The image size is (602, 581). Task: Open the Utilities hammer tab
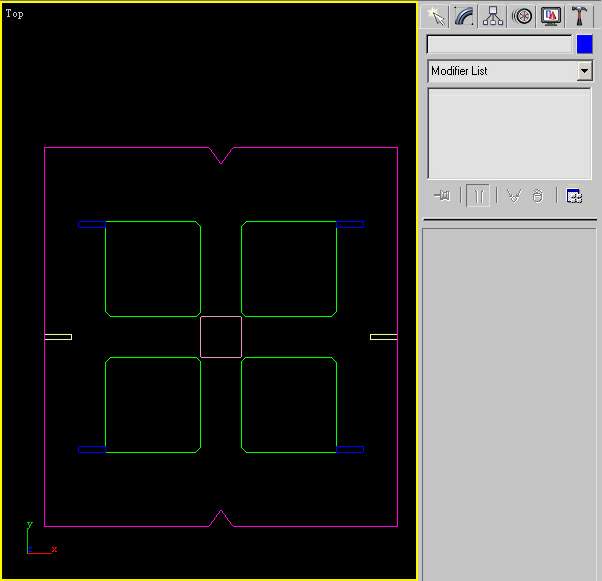click(x=579, y=17)
